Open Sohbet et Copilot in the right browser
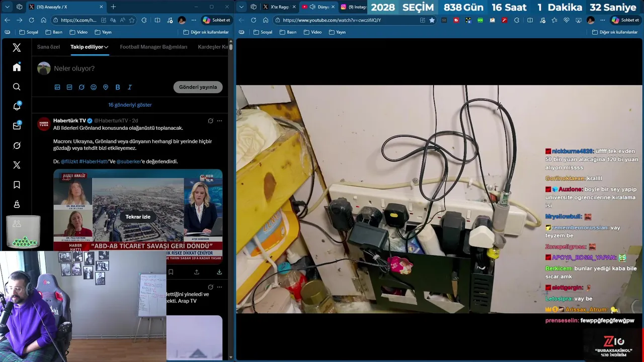This screenshot has height=362, width=644. click(625, 20)
